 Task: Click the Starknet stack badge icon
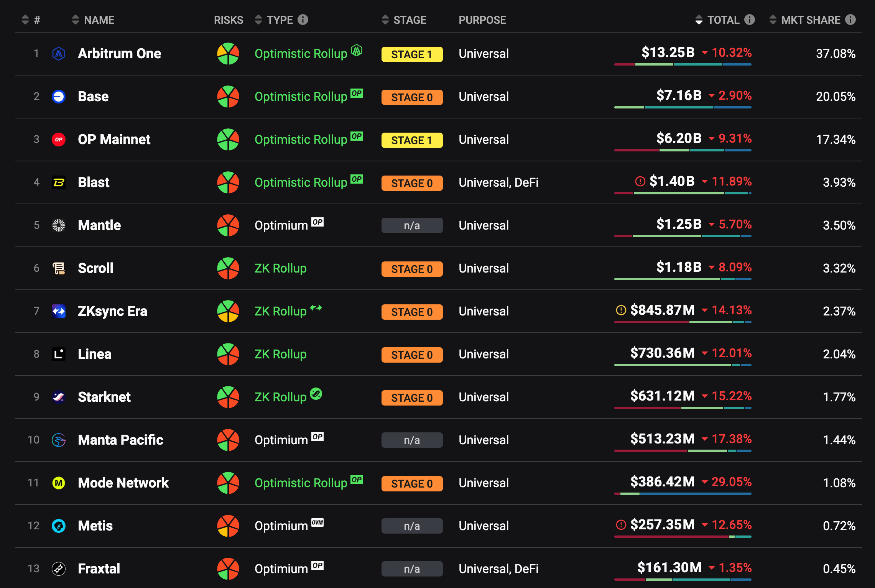pyautogui.click(x=316, y=394)
